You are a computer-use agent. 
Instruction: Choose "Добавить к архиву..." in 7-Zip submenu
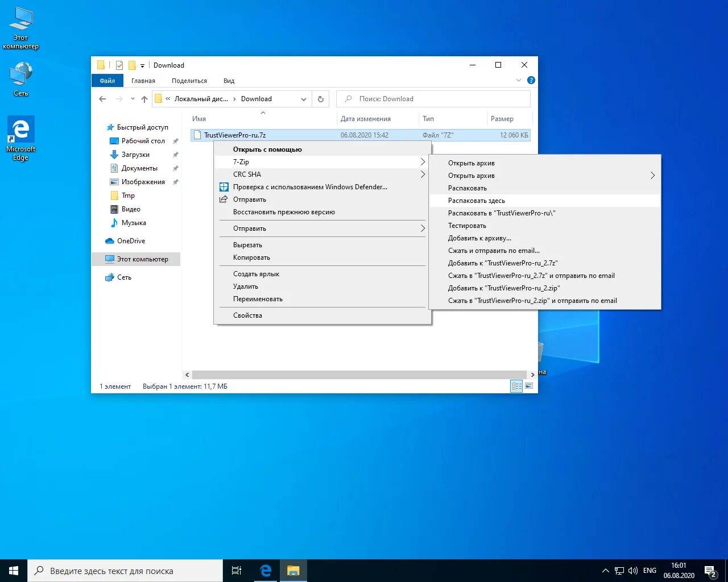click(545, 238)
